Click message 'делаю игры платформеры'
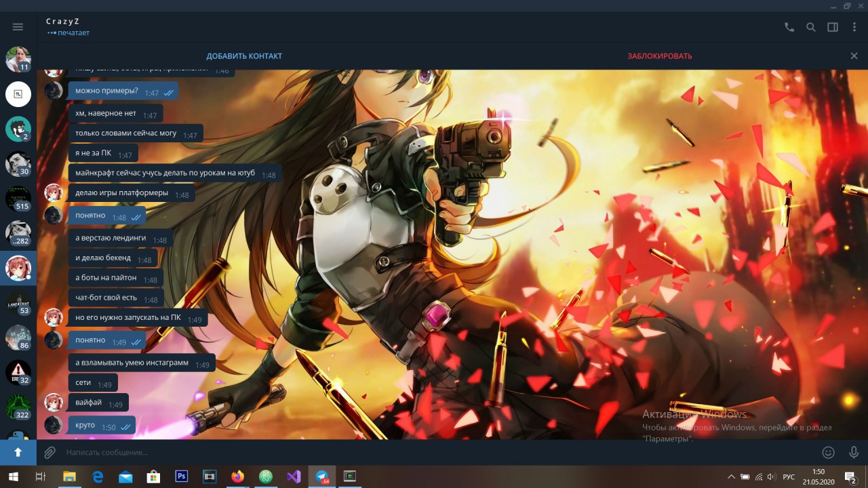Viewport: 868px width, 488px height. 132,194
